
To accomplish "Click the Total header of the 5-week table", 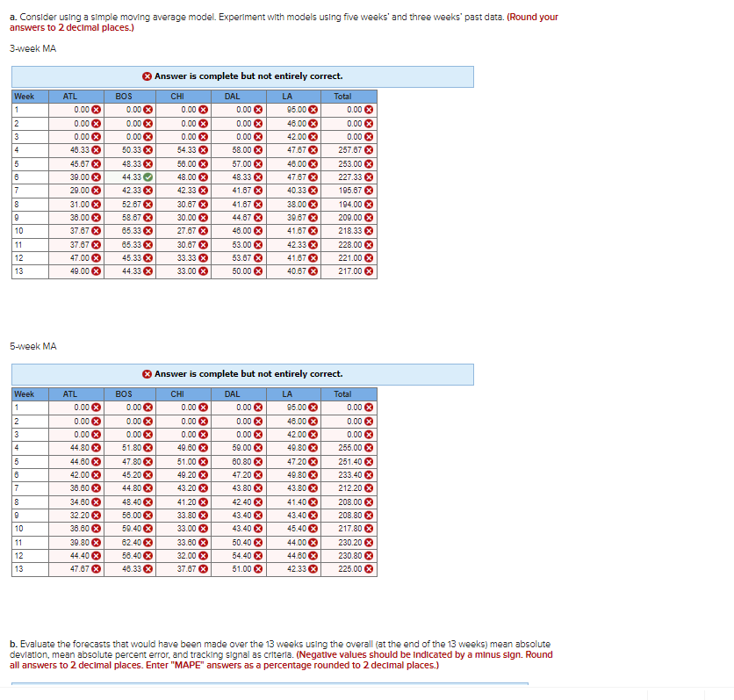I will [x=342, y=393].
